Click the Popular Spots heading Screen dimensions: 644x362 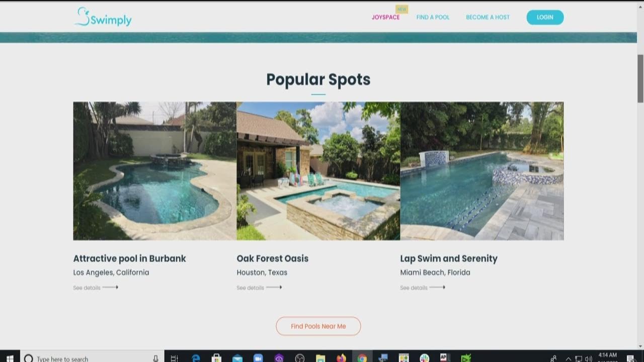(x=318, y=79)
